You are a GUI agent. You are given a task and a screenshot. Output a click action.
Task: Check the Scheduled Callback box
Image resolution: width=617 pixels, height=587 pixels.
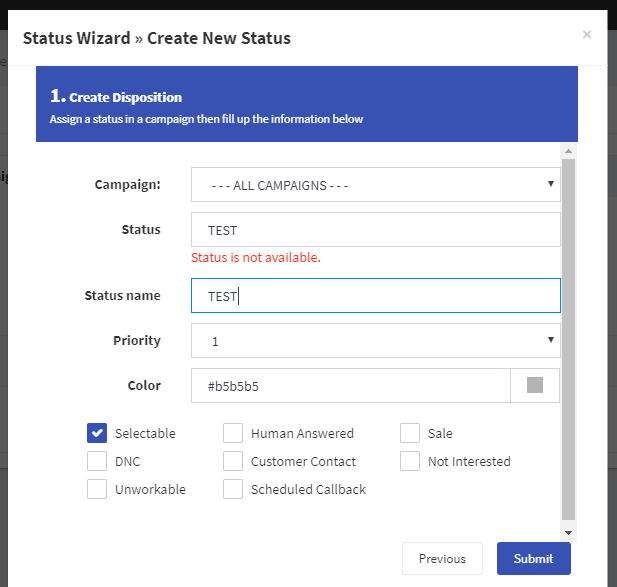pyautogui.click(x=233, y=489)
